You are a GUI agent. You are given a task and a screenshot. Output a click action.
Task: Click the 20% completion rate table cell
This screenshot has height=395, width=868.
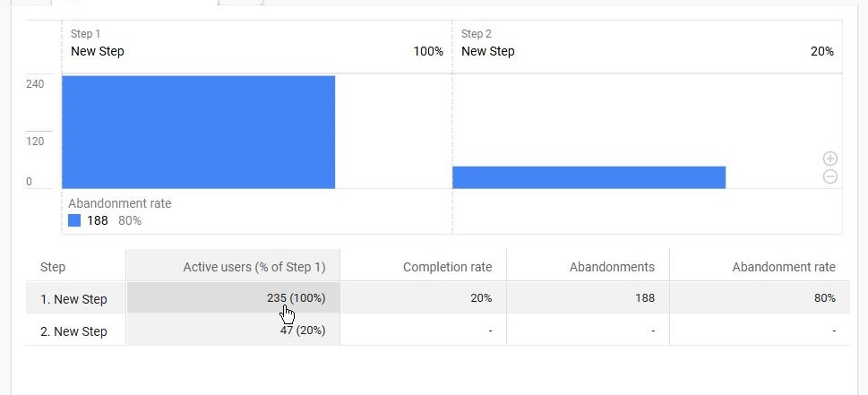(x=423, y=297)
